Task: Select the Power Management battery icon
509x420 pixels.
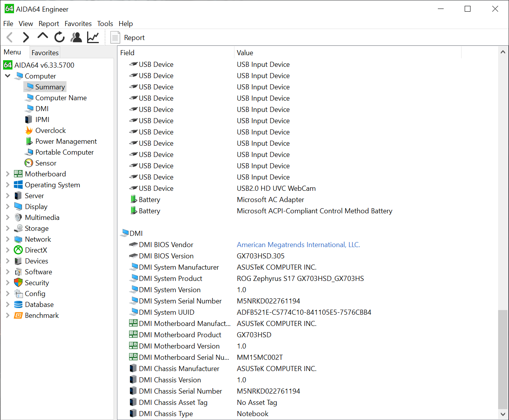Action: [29, 141]
